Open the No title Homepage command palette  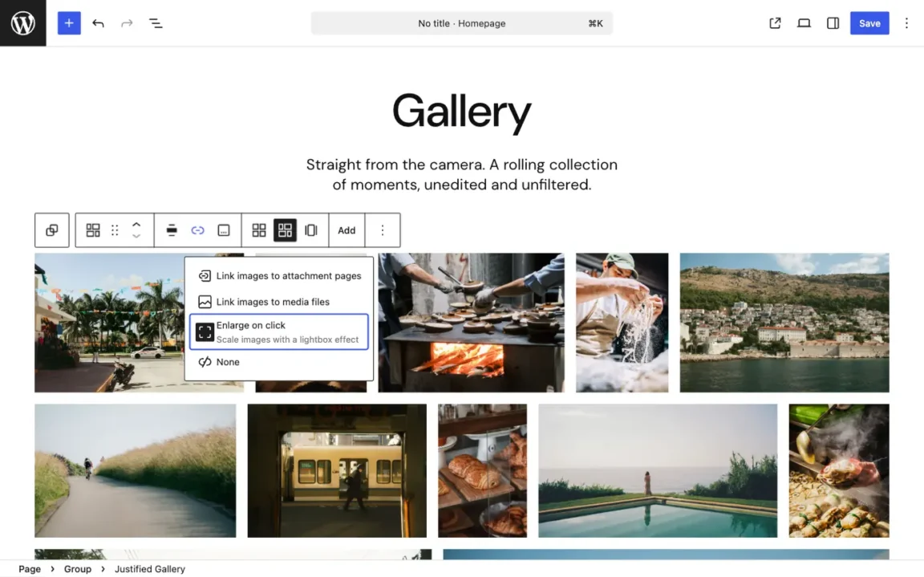[461, 23]
